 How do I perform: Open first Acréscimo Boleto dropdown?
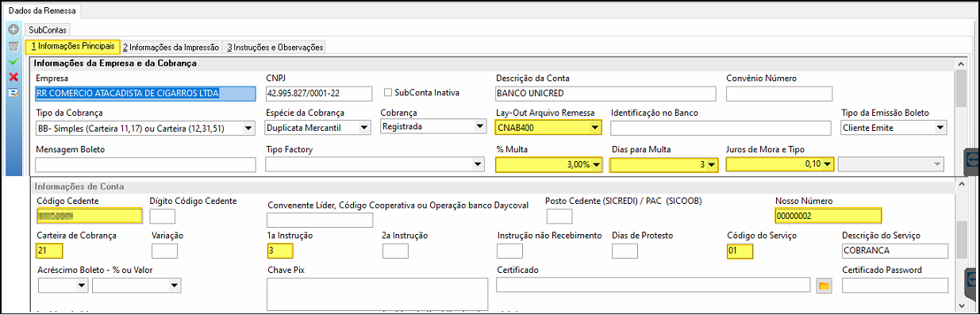pyautogui.click(x=81, y=285)
